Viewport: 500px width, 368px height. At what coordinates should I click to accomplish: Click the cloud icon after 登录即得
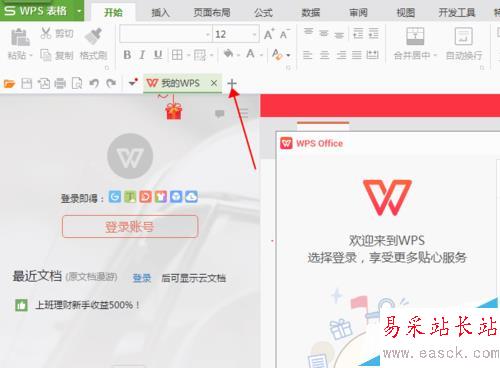coord(191,197)
